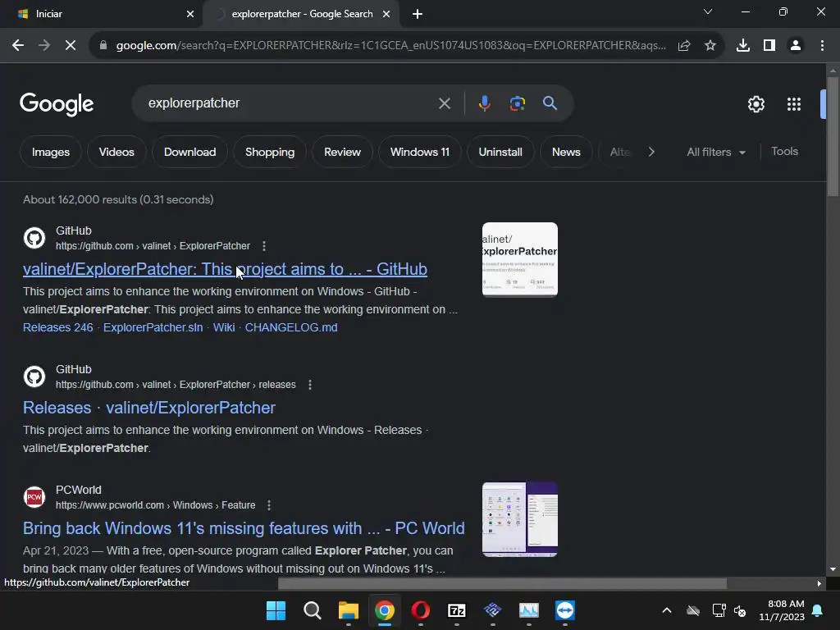This screenshot has width=840, height=630.
Task: Expand the All filters dropdown
Action: [x=716, y=152]
